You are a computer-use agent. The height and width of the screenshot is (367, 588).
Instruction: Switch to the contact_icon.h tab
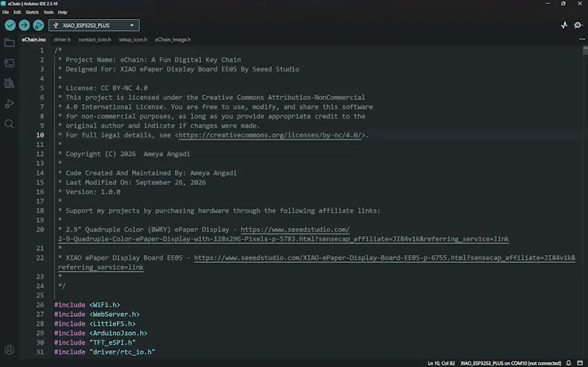pos(95,40)
